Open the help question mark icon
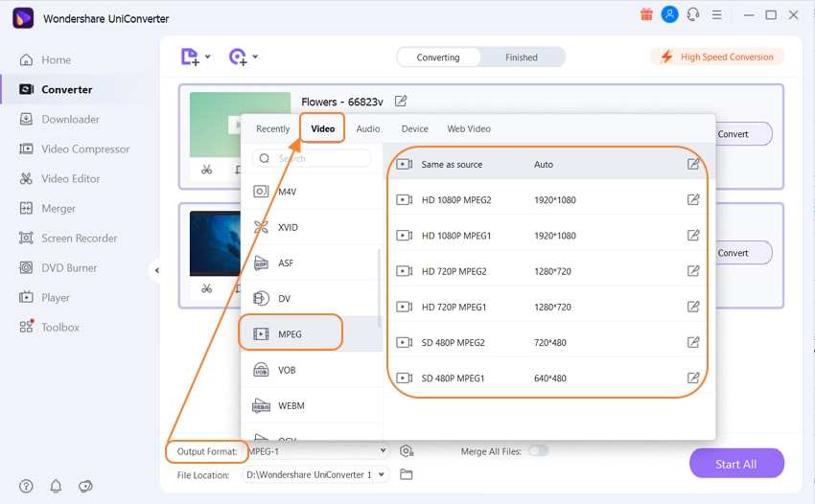The height and width of the screenshot is (504, 815). (x=26, y=486)
